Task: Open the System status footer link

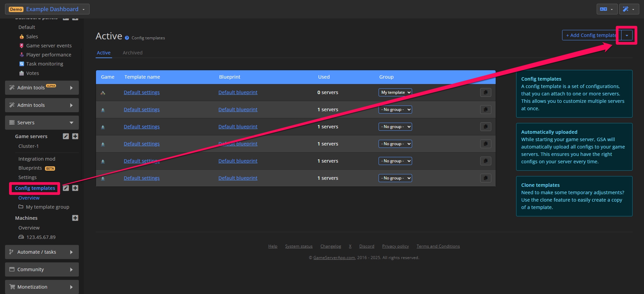Action: (x=299, y=246)
